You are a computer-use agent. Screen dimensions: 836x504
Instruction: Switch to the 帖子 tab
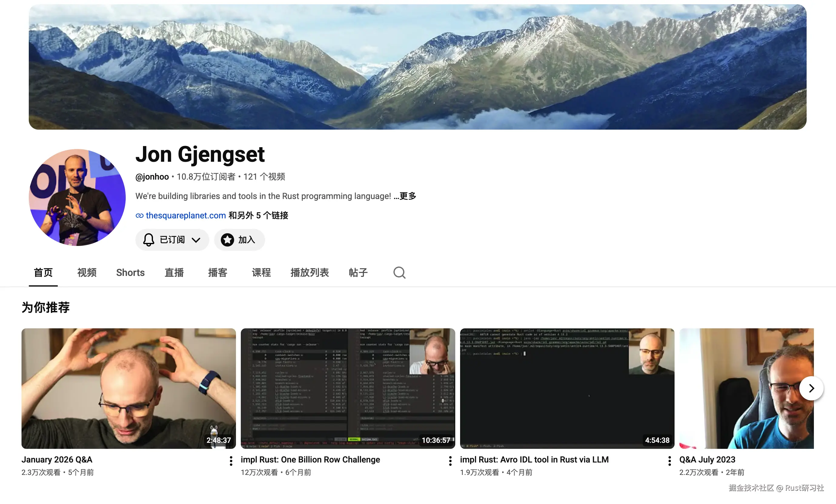pos(358,272)
